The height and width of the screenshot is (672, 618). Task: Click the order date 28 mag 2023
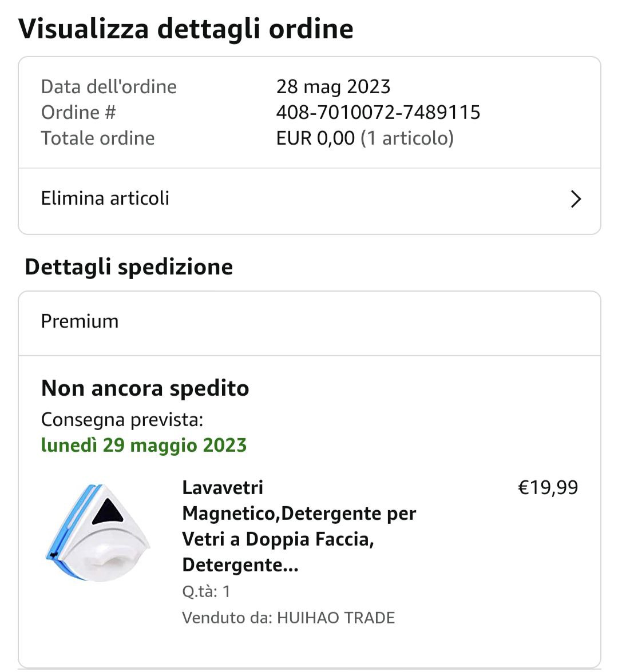(333, 86)
